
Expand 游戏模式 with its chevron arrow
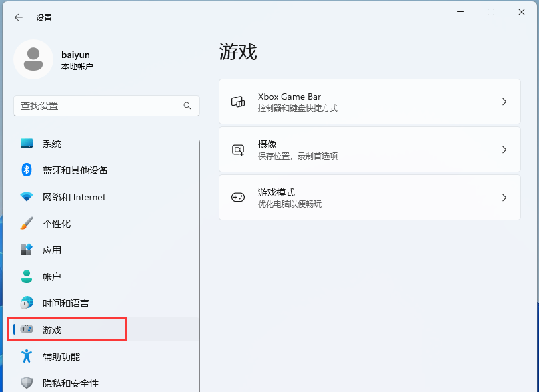coord(504,197)
